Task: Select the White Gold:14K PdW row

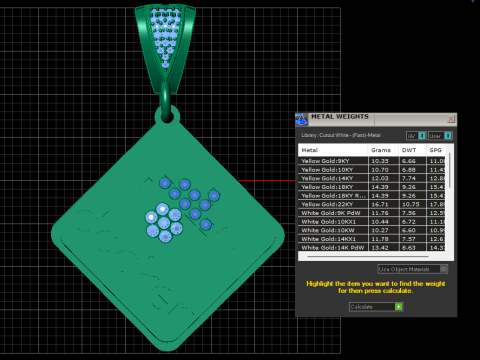Action: tap(371, 247)
